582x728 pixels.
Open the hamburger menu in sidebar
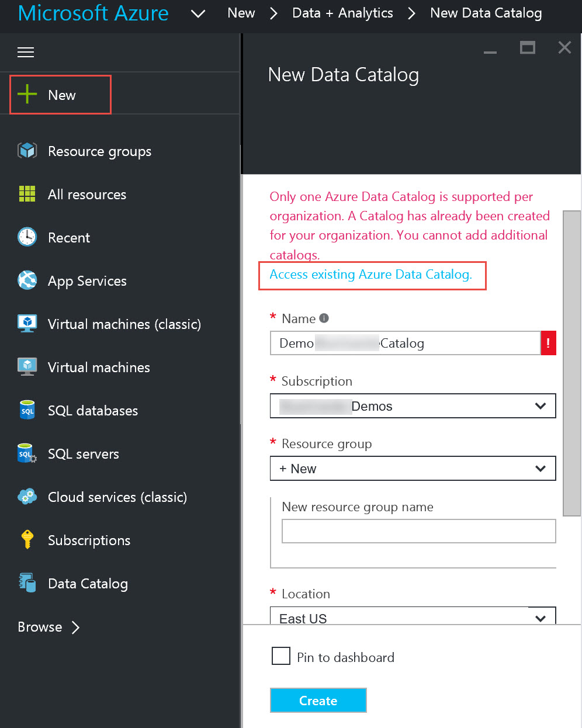click(x=26, y=53)
